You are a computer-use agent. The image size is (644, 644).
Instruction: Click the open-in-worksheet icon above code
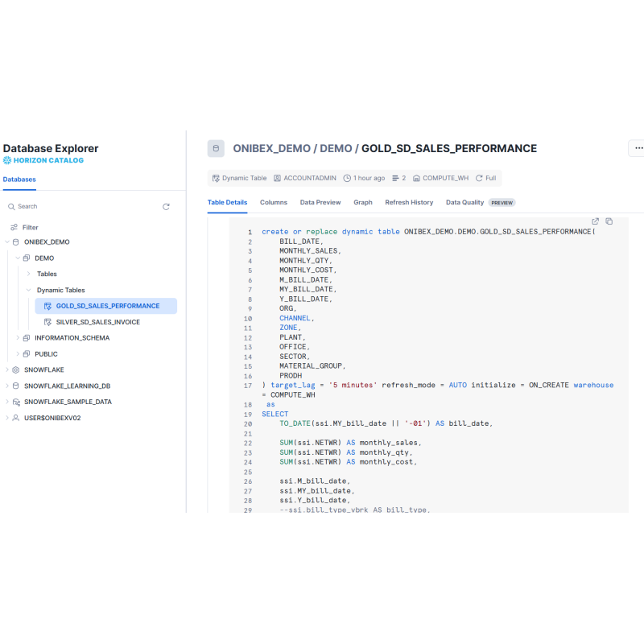click(596, 221)
